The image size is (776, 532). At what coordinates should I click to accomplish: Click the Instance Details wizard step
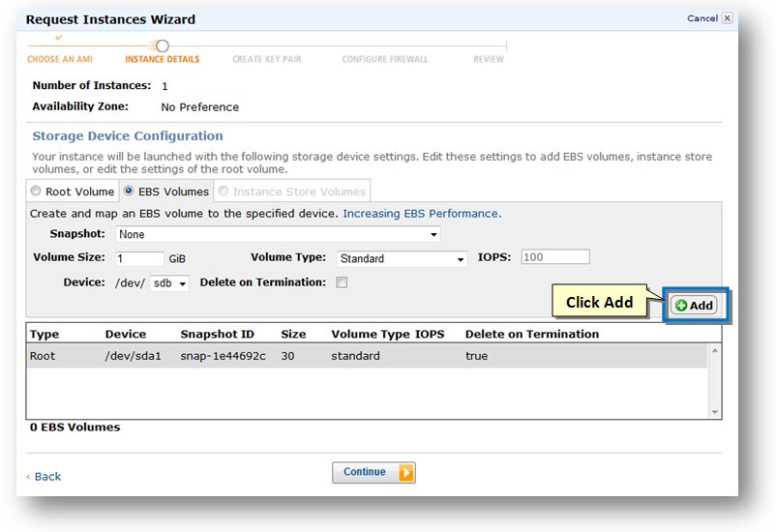tap(163, 59)
